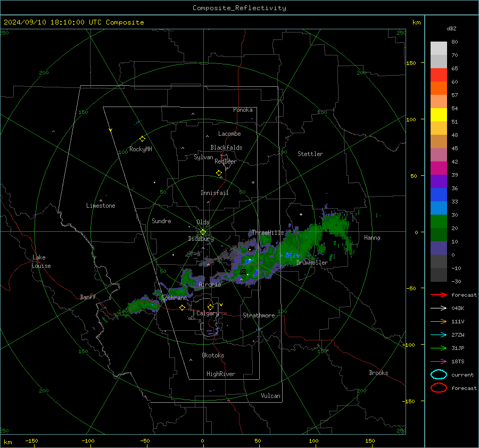Click the 150 tick on right axis
The width and height of the screenshot is (479, 448).
coord(411,63)
